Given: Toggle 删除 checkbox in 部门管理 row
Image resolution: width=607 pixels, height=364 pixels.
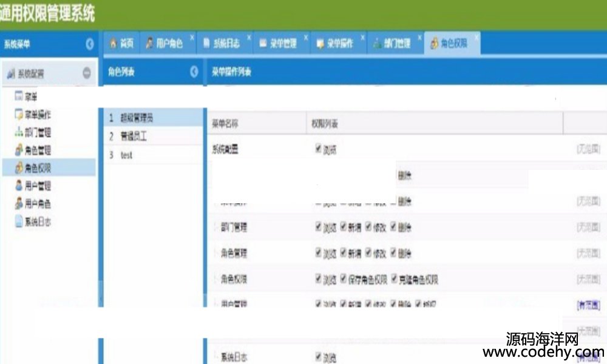Looking at the screenshot, I should coord(393,227).
